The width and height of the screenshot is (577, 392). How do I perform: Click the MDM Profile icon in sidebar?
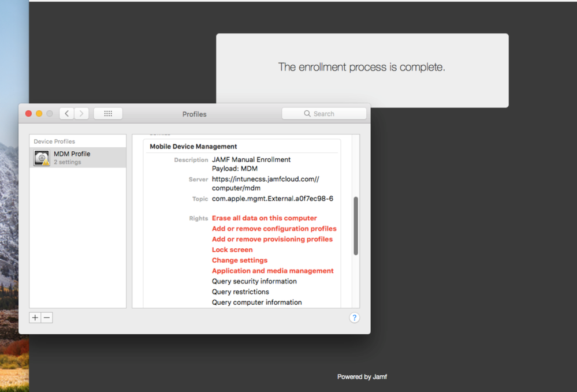tap(42, 158)
